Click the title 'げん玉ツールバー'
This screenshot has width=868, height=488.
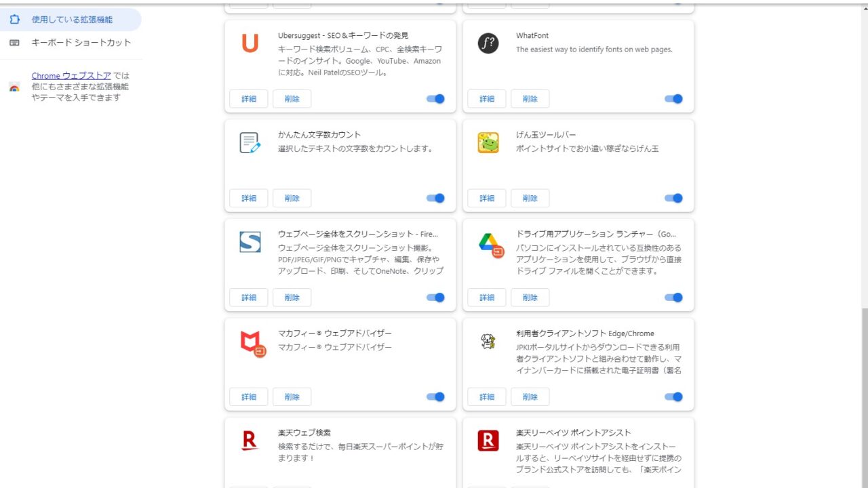point(546,135)
